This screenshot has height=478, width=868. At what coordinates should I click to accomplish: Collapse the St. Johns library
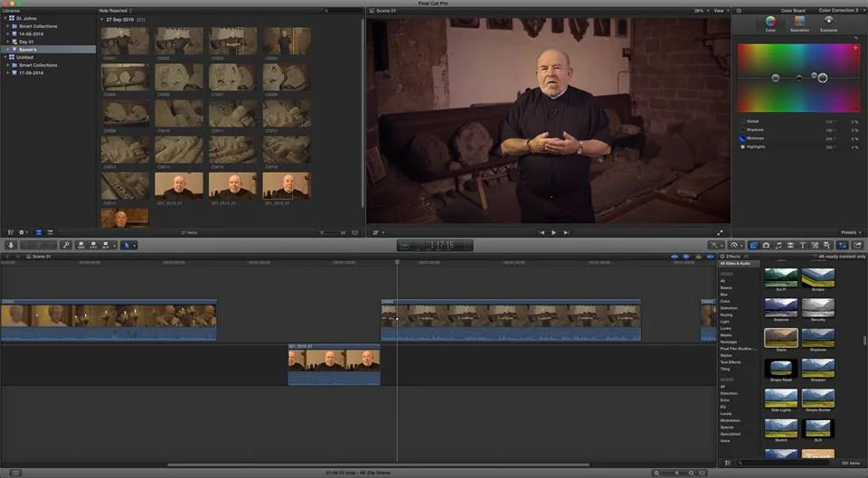point(5,18)
